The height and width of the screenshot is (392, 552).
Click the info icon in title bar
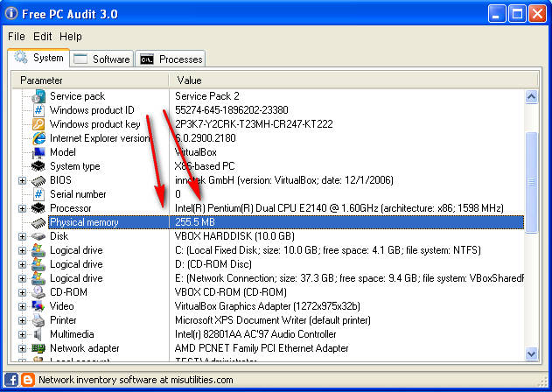11,13
